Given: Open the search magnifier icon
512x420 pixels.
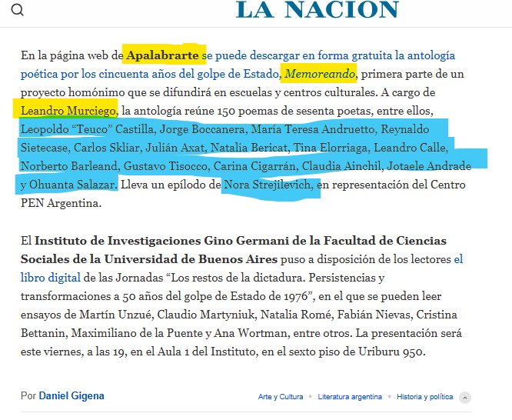Looking at the screenshot, I should click(18, 10).
